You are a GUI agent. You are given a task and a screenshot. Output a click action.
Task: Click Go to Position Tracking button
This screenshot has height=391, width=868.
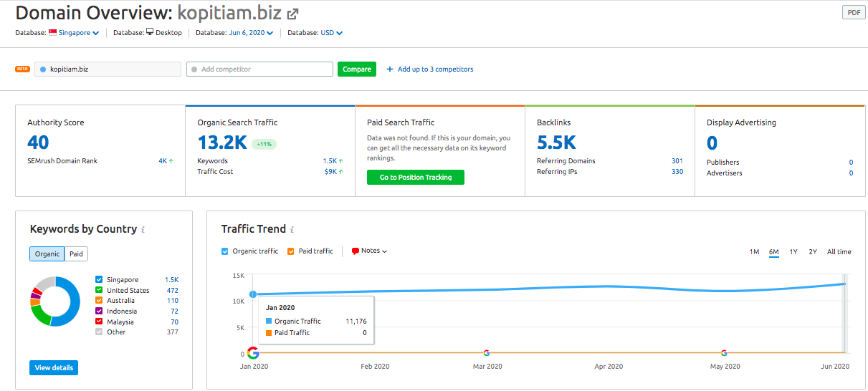tap(416, 177)
